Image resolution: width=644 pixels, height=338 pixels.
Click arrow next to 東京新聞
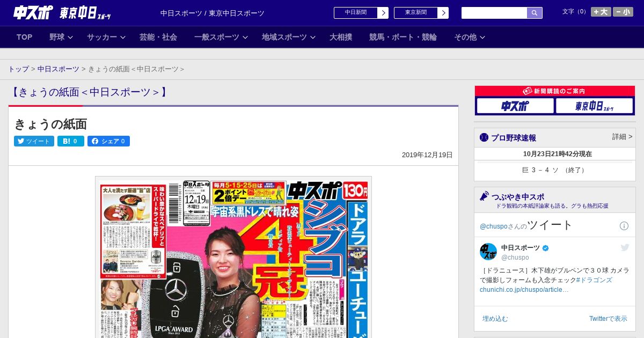[x=443, y=13]
